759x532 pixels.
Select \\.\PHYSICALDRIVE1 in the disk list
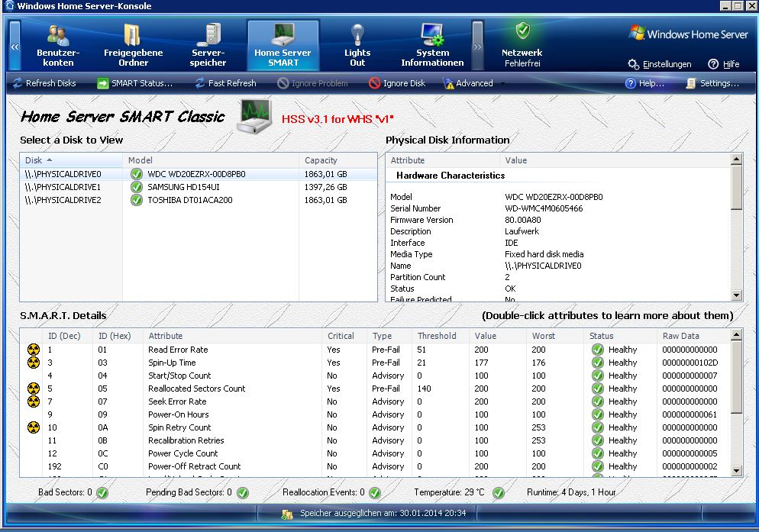point(199,187)
